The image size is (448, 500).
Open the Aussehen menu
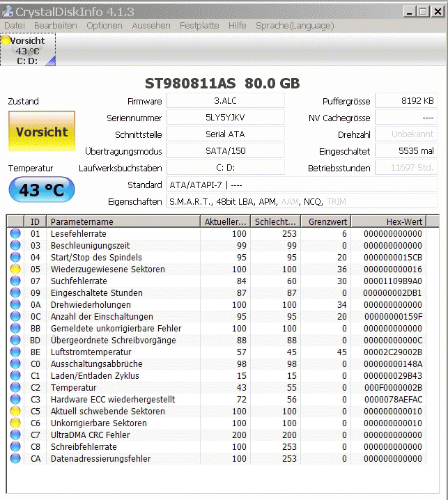(x=151, y=26)
